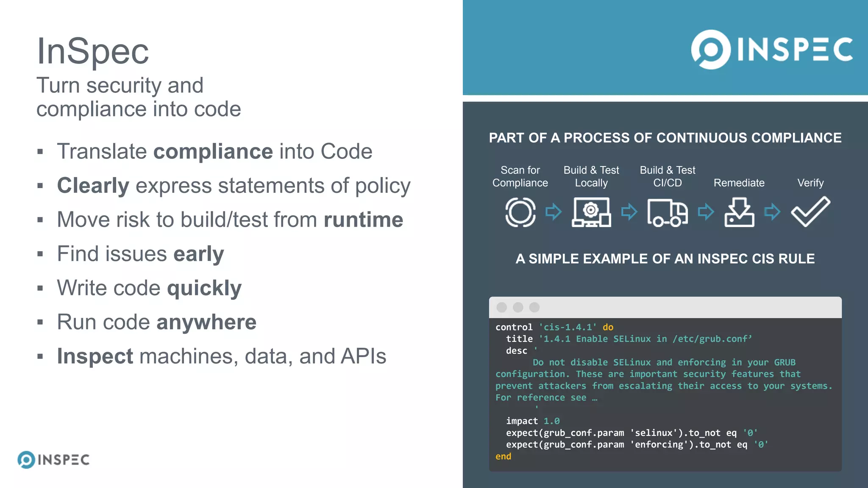Viewport: 868px width, 488px height.
Task: Click code line "control 'cis-1.4.1' do"
Action: [x=554, y=327]
